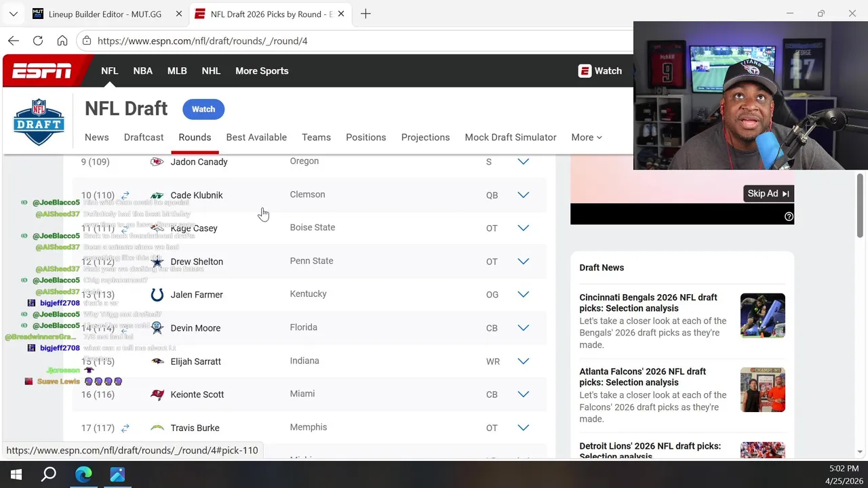Open Windows search from the taskbar
This screenshot has height=488, width=868.
(x=49, y=474)
